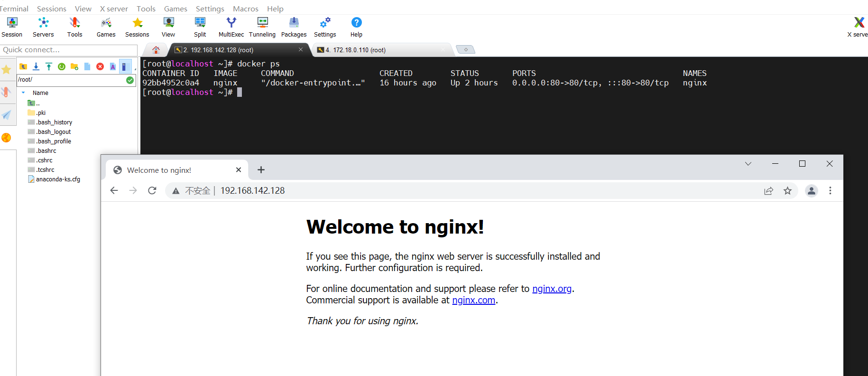Viewport: 868px width, 376px height.
Task: Click the X server icon
Action: click(x=858, y=27)
